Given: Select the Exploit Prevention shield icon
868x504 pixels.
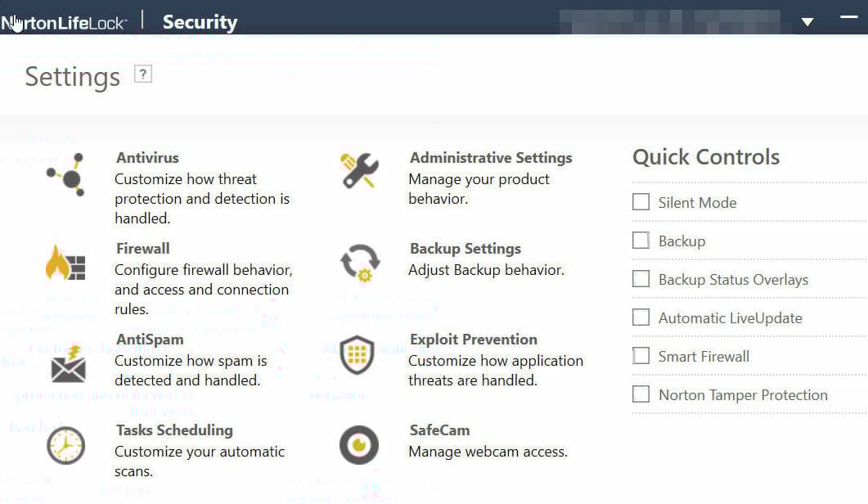Looking at the screenshot, I should tap(357, 354).
